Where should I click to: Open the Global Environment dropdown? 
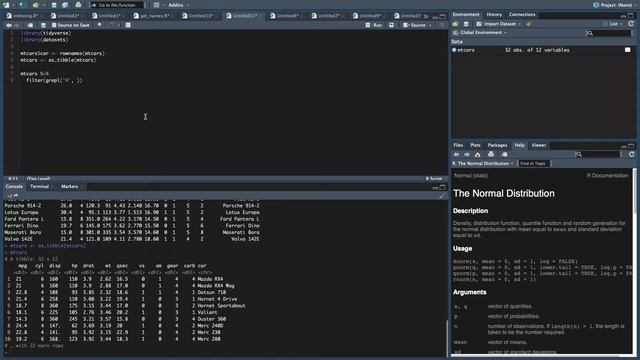tap(480, 33)
